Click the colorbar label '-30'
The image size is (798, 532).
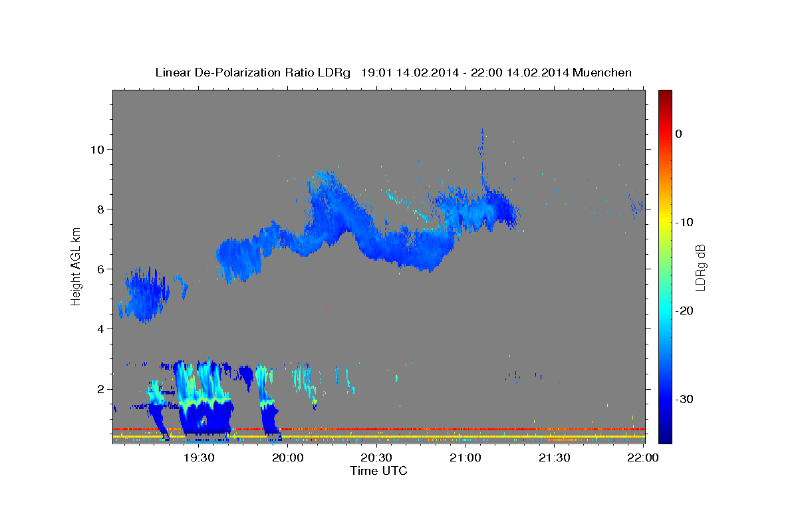[684, 399]
